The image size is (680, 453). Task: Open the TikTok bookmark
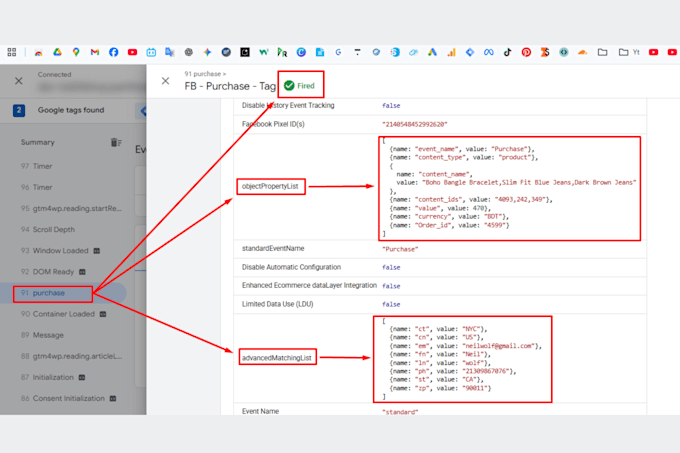click(507, 52)
